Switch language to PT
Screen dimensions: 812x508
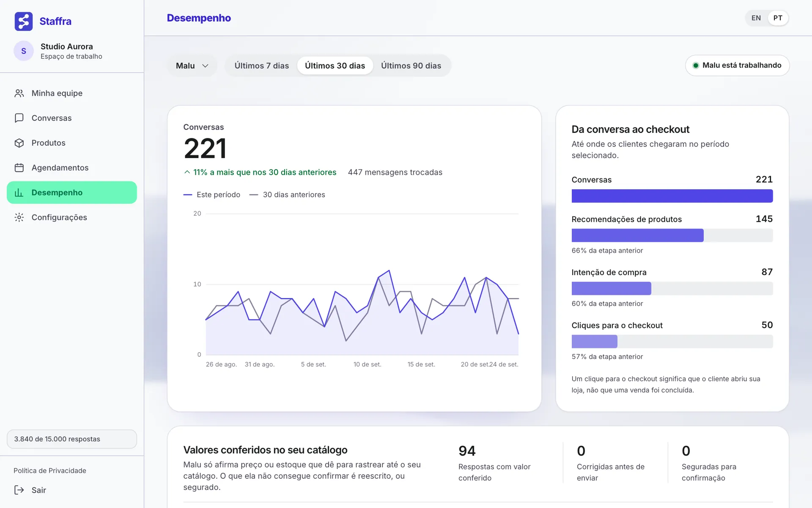pos(778,18)
